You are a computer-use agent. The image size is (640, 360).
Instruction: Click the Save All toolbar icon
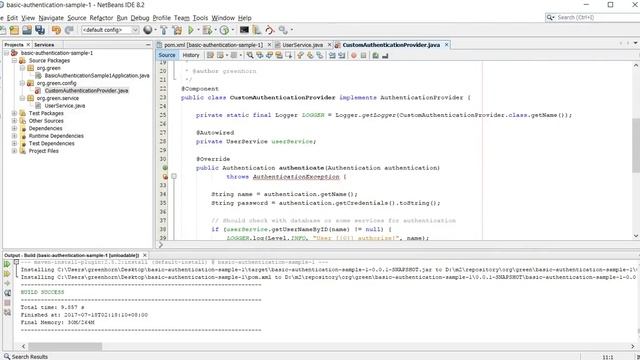point(40,30)
